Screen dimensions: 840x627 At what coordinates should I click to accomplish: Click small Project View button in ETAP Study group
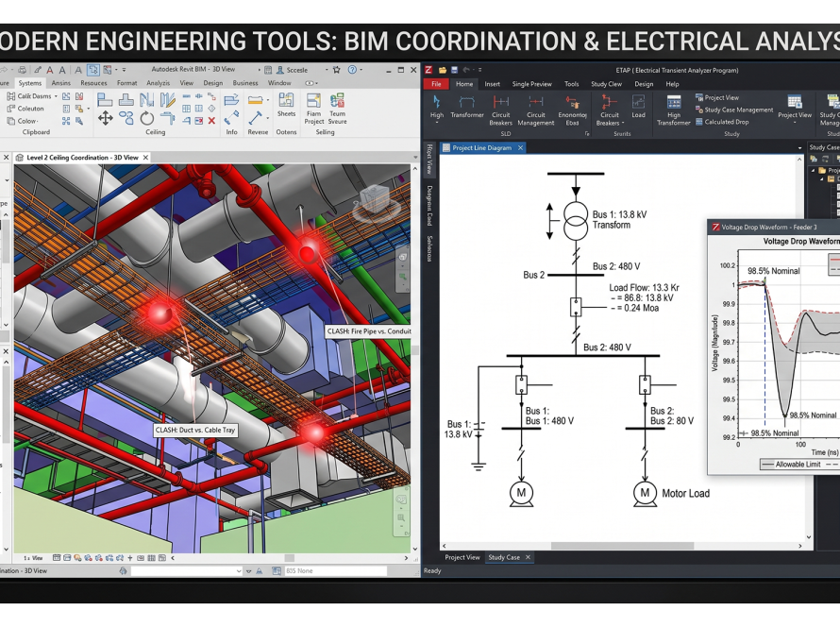716,97
